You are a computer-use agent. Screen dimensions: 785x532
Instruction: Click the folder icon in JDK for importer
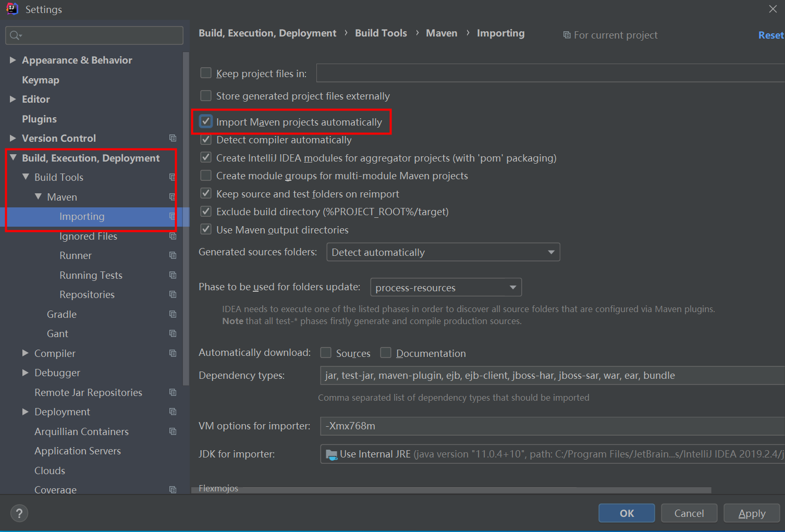point(332,454)
